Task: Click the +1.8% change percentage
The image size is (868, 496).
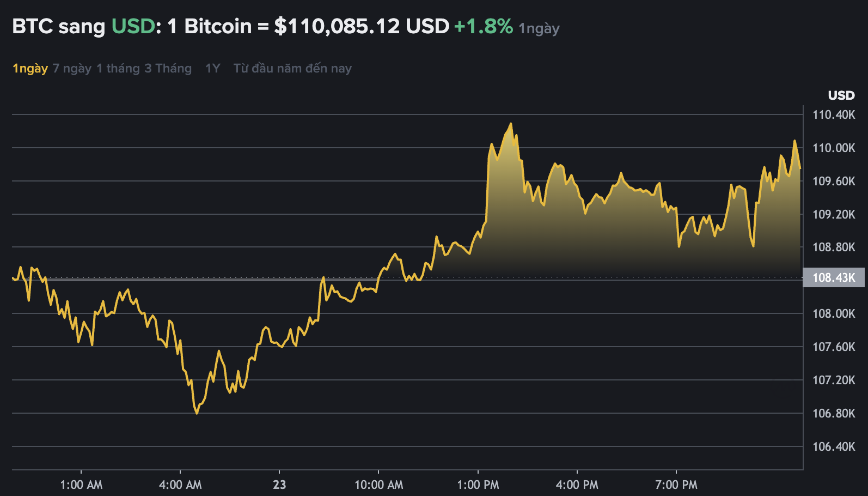Action: [483, 26]
